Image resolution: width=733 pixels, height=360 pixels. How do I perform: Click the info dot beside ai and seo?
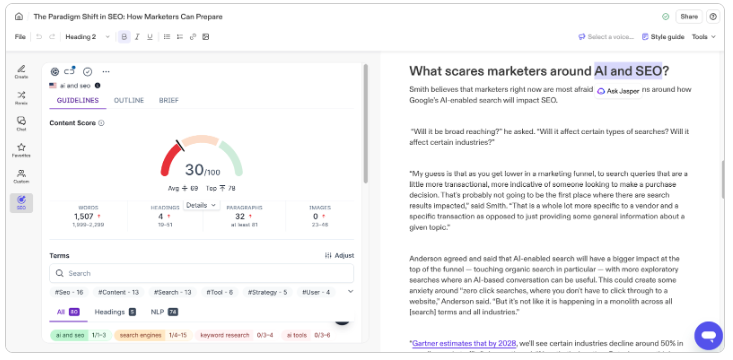point(97,86)
